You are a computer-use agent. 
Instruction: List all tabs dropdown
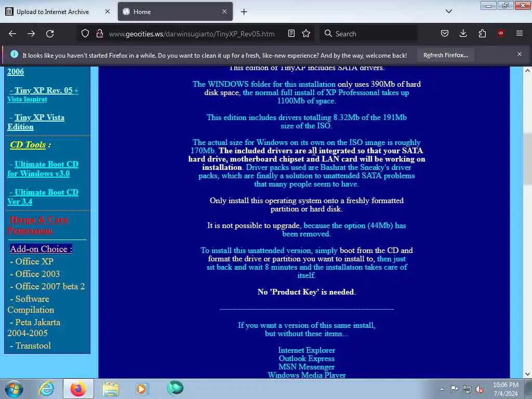(x=449, y=11)
